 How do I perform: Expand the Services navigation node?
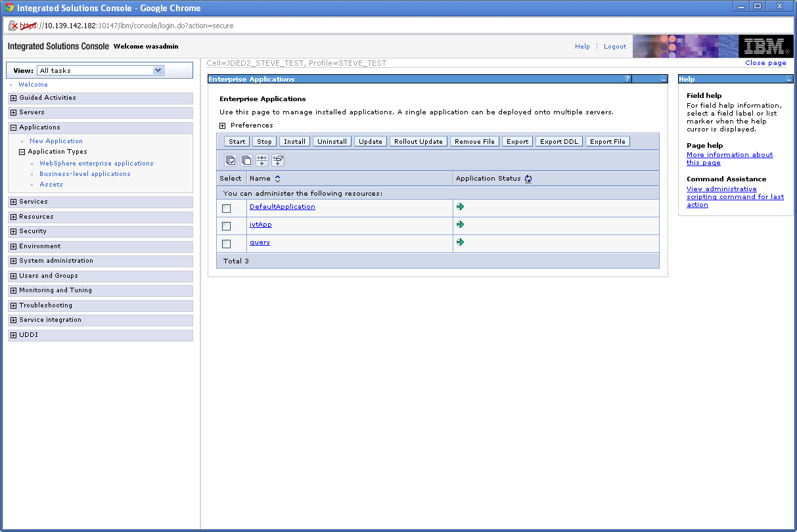(13, 202)
